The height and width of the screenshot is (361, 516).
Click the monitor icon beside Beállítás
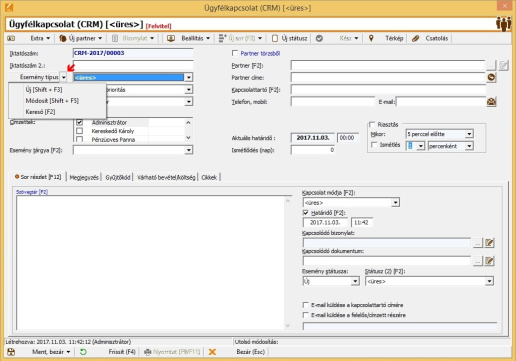coord(171,38)
